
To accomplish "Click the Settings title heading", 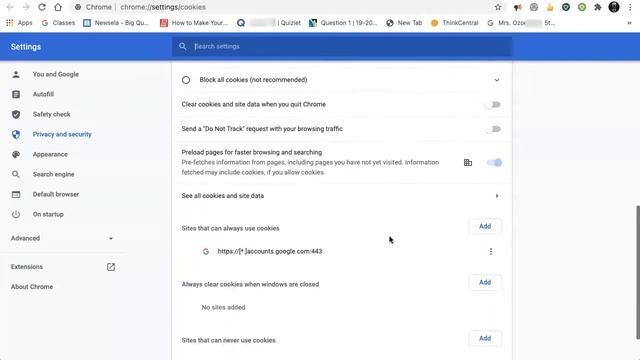I will coord(26,47).
